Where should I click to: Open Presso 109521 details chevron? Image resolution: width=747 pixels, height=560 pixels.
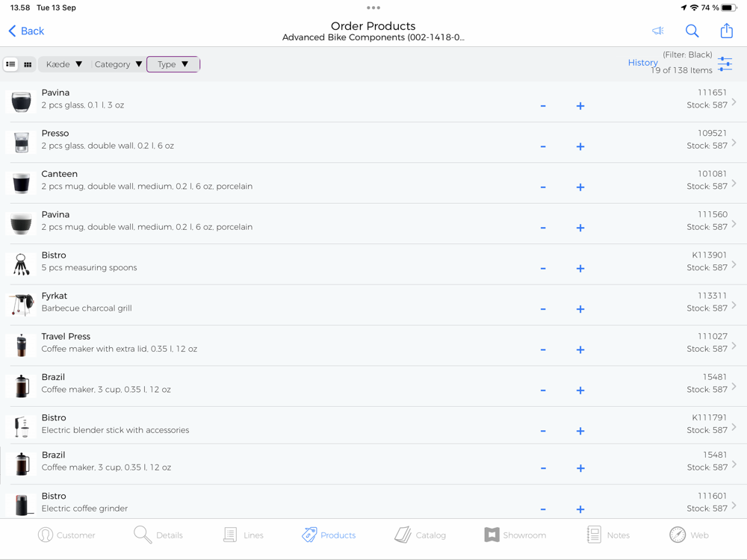coord(734,142)
